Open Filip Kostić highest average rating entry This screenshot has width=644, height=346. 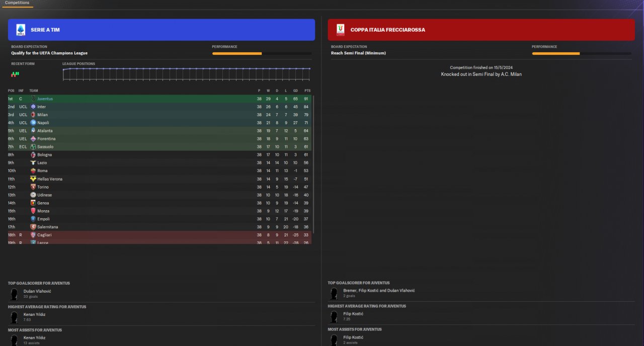[x=353, y=314]
